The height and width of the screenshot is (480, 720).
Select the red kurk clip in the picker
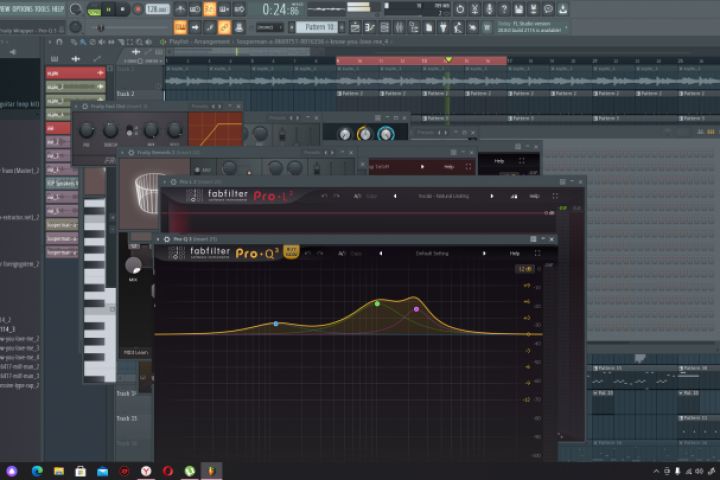pos(76,73)
